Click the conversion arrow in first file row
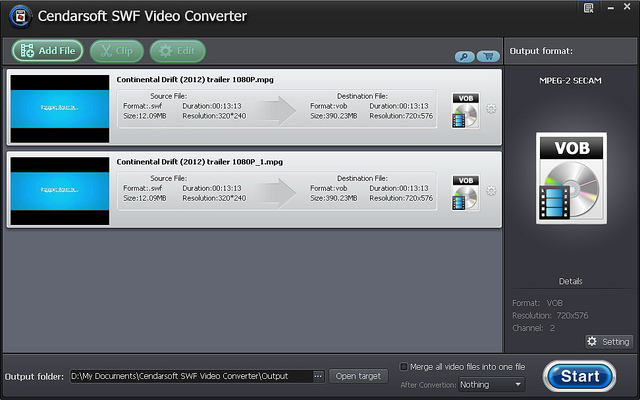640x400 pixels. (277, 110)
